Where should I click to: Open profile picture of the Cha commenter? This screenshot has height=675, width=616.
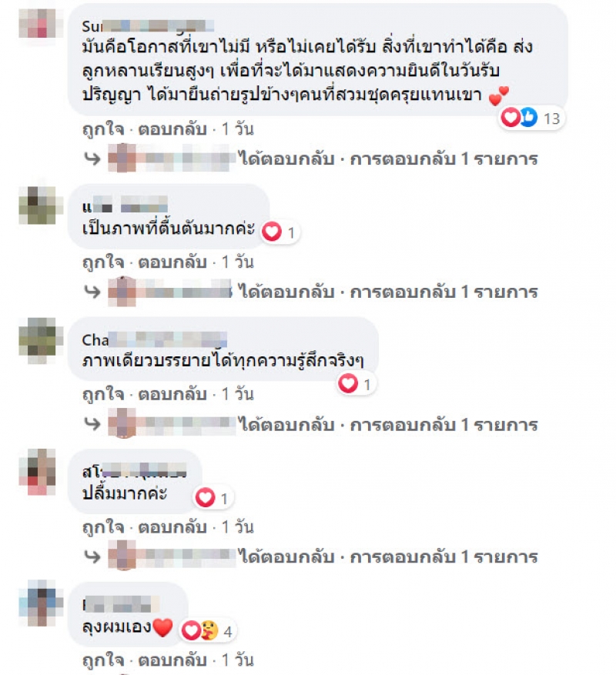tap(38, 341)
